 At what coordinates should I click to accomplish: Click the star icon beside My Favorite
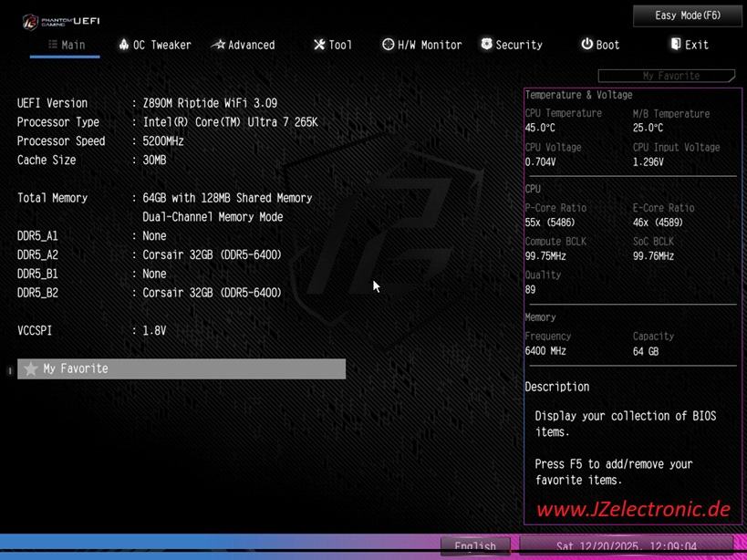point(31,368)
